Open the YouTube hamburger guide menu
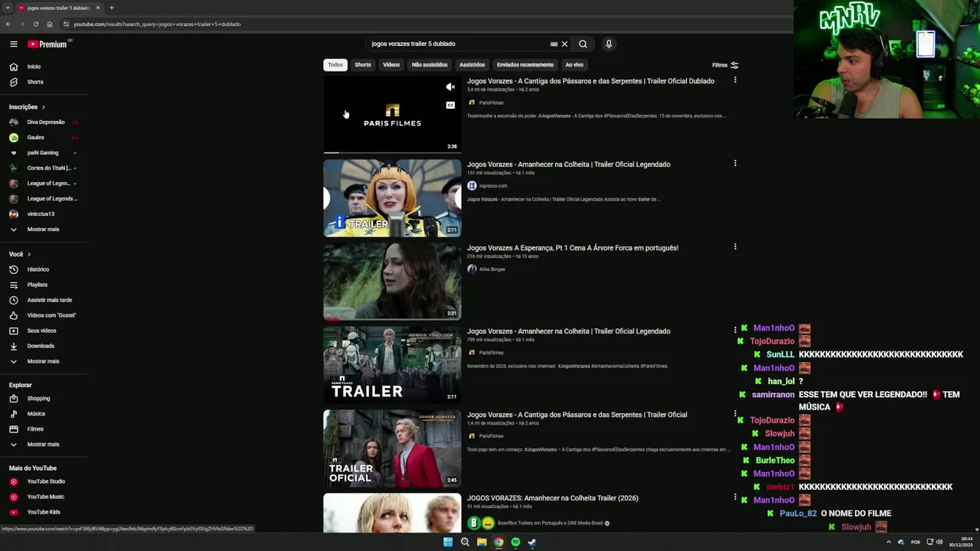 13,44
